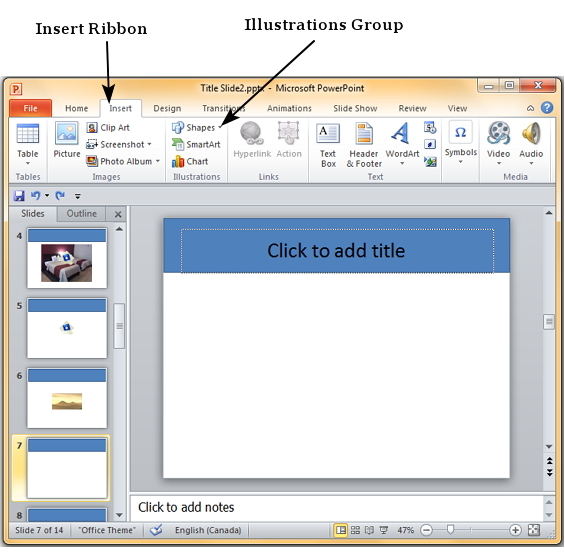This screenshot has width=565, height=554.
Task: Select the Slides pane tab
Action: [33, 214]
